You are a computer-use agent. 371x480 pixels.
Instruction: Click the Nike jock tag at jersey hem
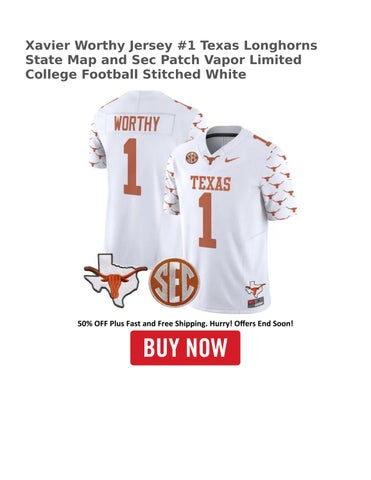(256, 302)
